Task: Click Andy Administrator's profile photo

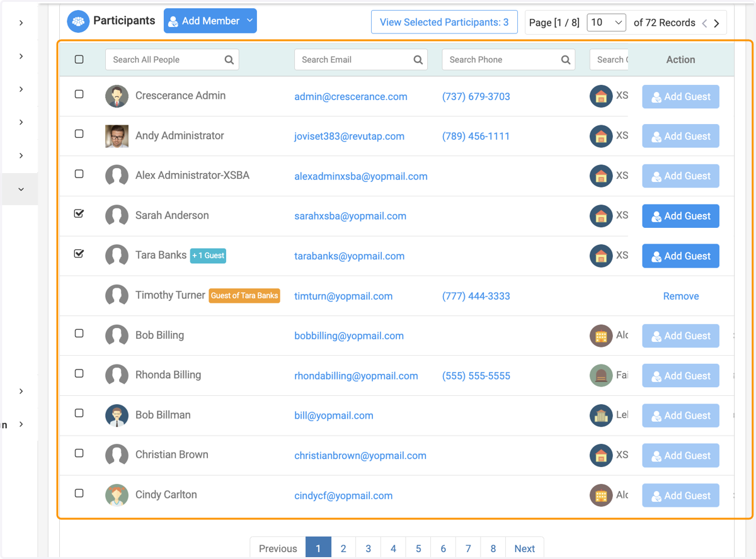Action: [117, 136]
